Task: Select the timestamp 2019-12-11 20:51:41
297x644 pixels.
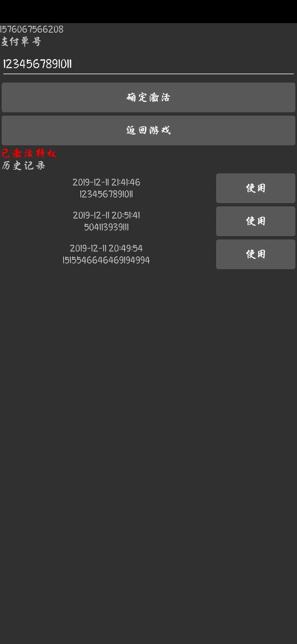Action: [x=106, y=215]
